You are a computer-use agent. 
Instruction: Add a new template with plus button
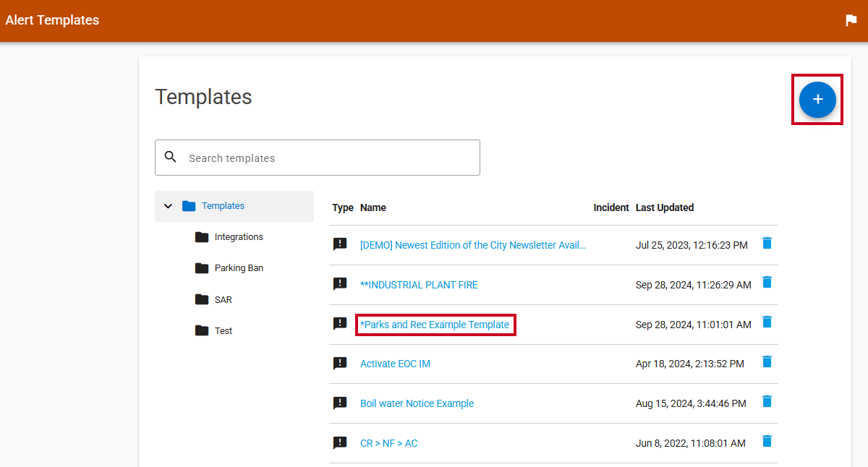click(817, 99)
